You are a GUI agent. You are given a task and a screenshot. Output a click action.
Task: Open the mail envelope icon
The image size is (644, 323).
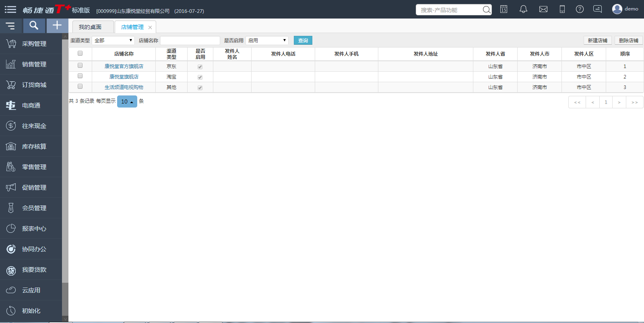(x=543, y=9)
